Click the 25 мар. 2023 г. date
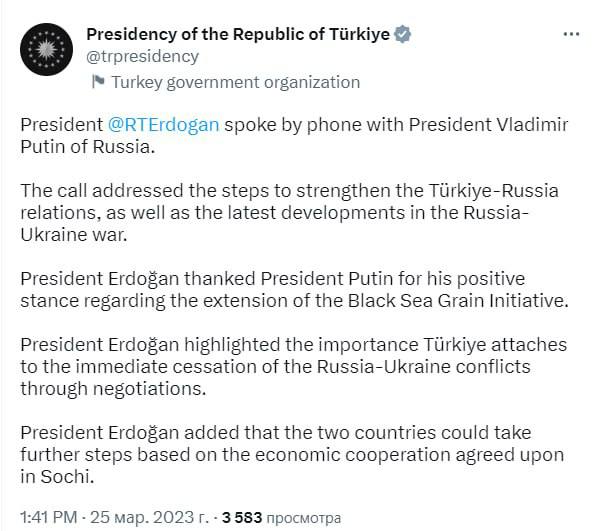Screen dimensions: 598x531 (150, 518)
